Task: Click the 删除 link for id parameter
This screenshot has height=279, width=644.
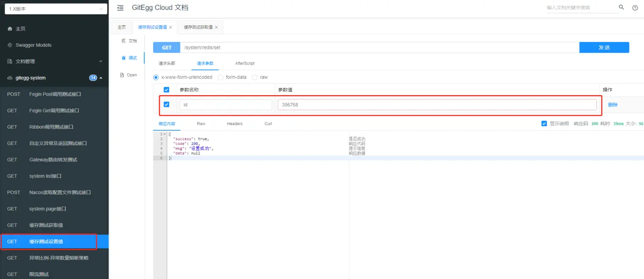Action: tap(613, 105)
